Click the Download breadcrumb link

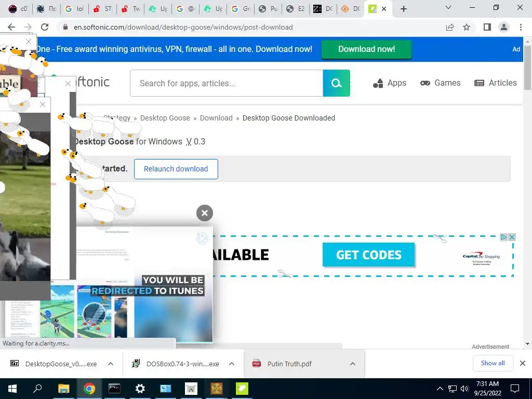click(x=216, y=118)
